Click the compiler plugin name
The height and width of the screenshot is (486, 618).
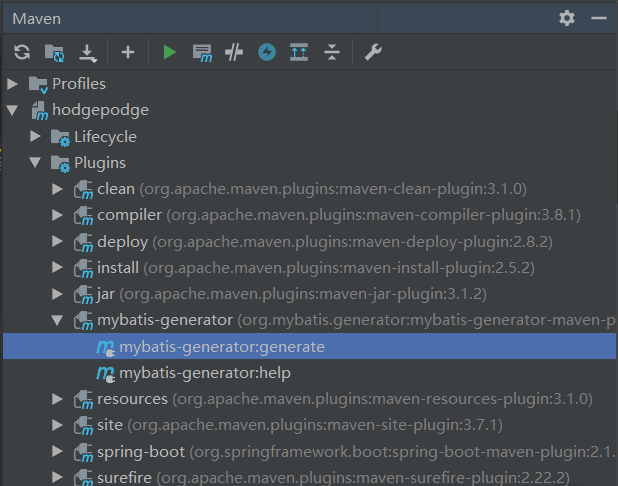coord(129,216)
